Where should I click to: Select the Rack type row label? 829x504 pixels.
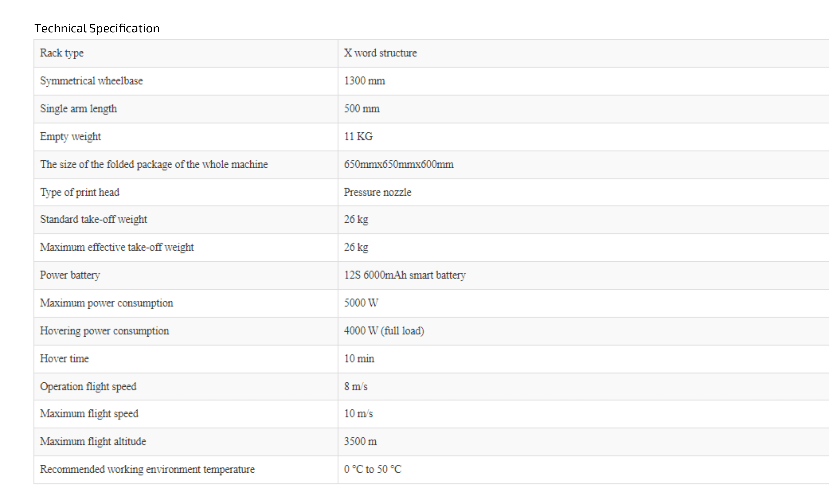tap(62, 53)
